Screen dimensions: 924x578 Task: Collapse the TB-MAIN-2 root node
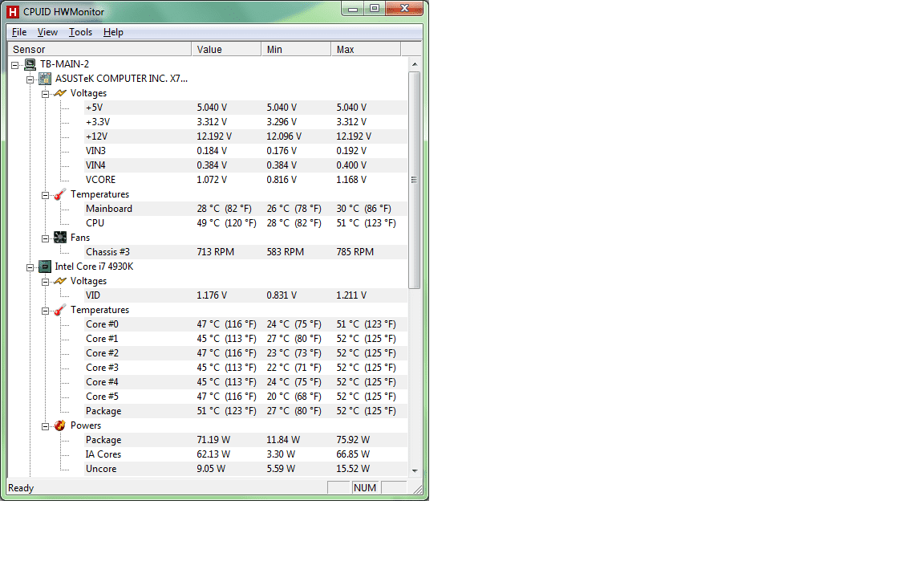click(15, 65)
